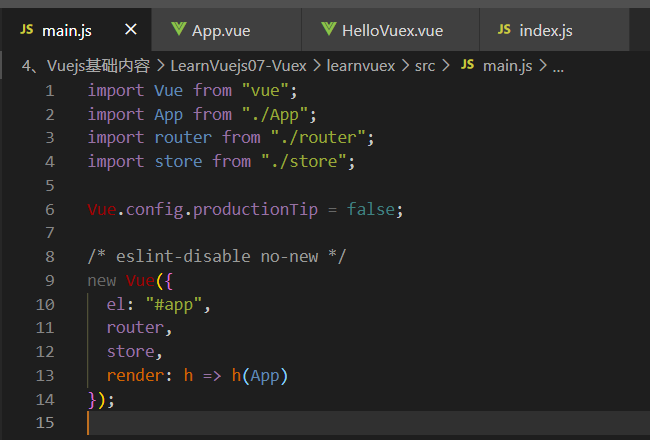
Task: Select breadcrumb 'learnvuex'
Action: [361, 66]
